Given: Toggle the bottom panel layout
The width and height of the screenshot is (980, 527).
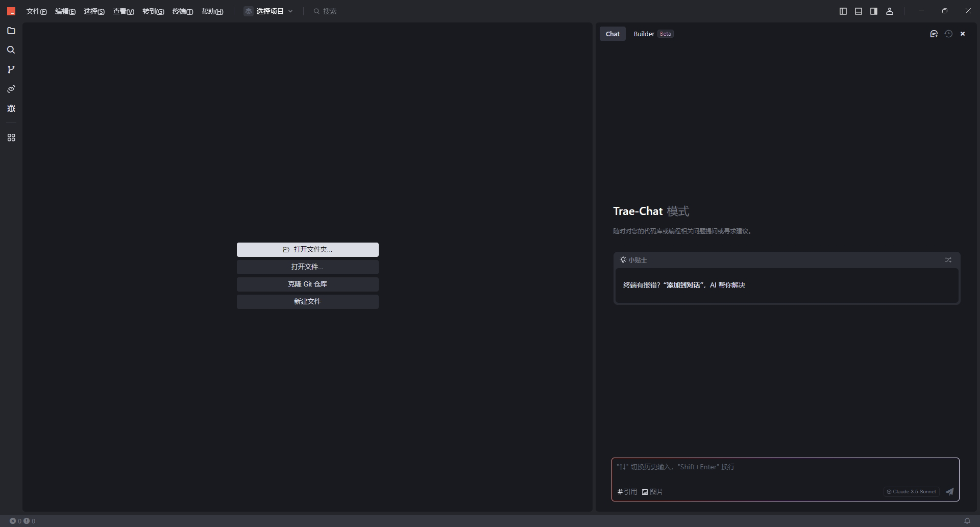Looking at the screenshot, I should coord(859,11).
